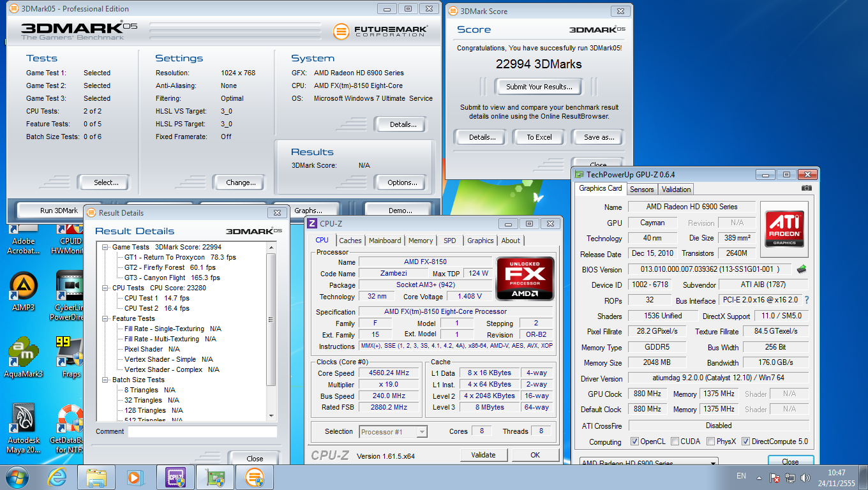Select GT2 - Firefly Forest row
The image size is (868, 490).
pyautogui.click(x=170, y=267)
